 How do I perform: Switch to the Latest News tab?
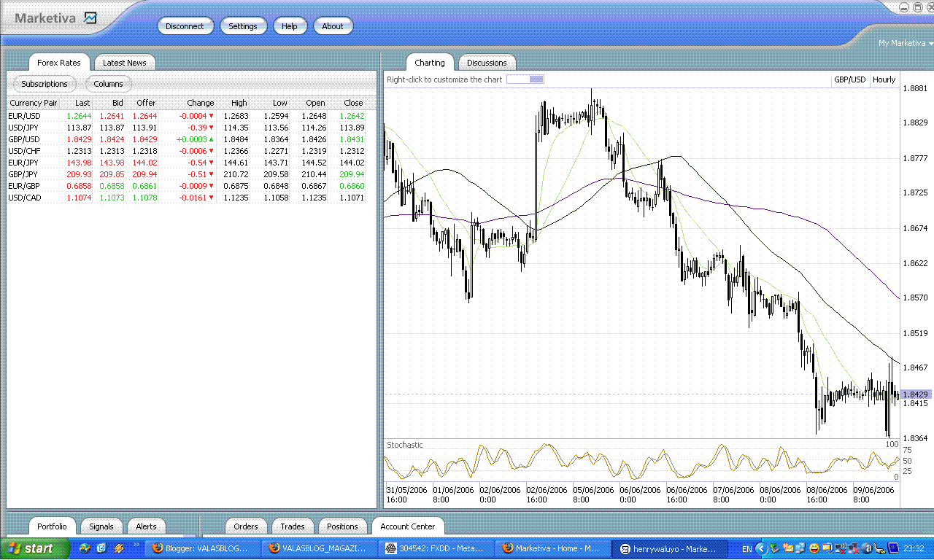tap(124, 63)
